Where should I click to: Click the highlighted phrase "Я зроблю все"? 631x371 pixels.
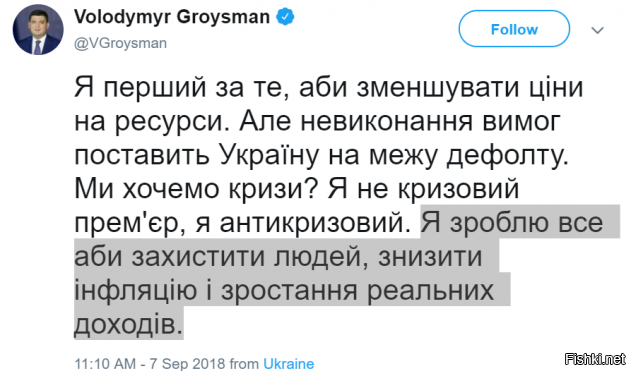(x=512, y=223)
